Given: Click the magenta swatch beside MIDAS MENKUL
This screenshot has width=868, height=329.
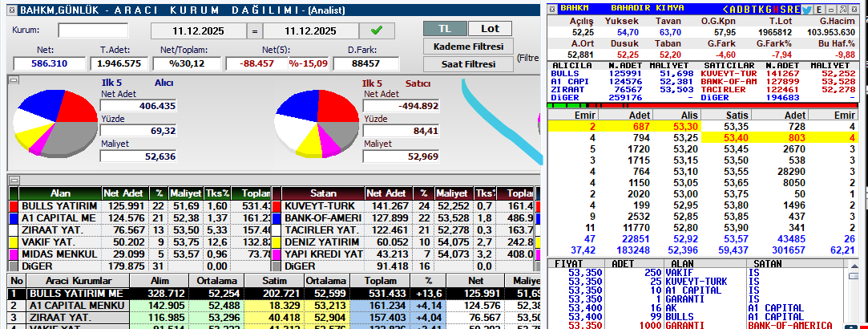Looking at the screenshot, I should [x=14, y=254].
